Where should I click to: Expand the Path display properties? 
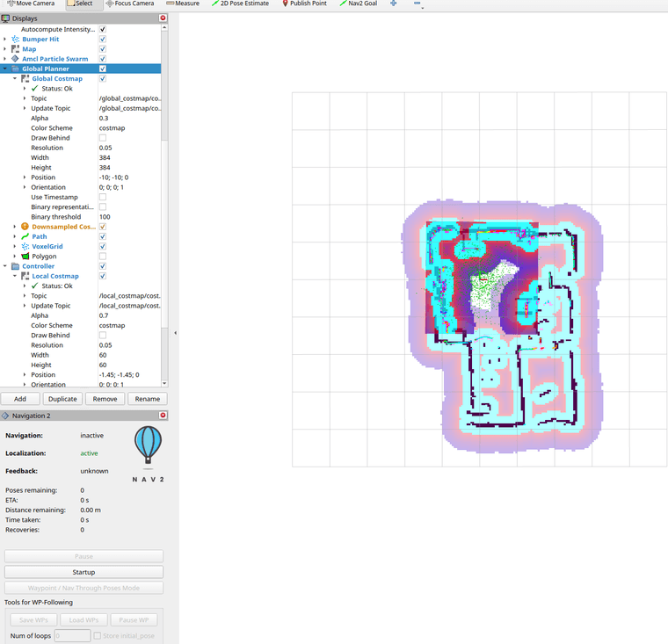point(14,236)
